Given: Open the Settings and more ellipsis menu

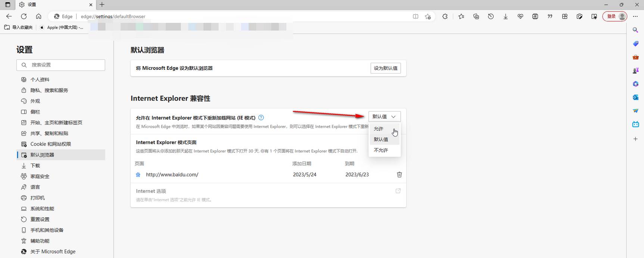Looking at the screenshot, I should [635, 16].
